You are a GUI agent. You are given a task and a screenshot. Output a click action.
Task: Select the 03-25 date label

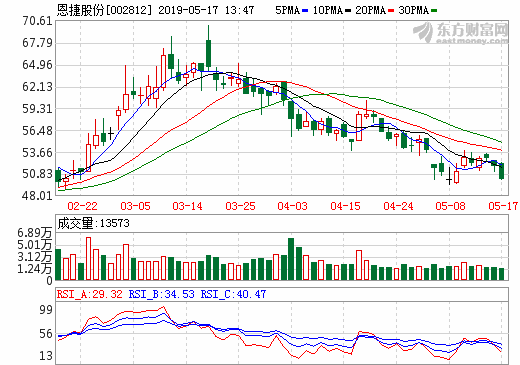click(240, 206)
